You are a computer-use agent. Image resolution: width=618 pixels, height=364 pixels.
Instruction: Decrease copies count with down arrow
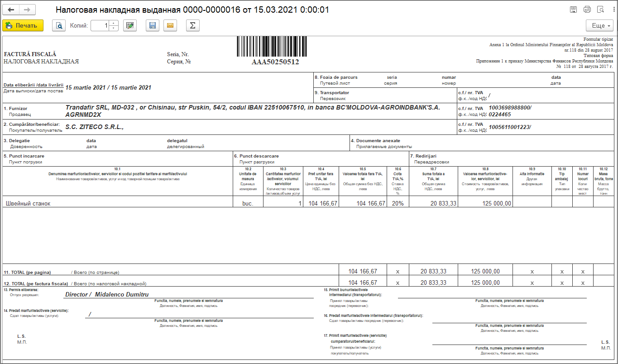coord(114,28)
